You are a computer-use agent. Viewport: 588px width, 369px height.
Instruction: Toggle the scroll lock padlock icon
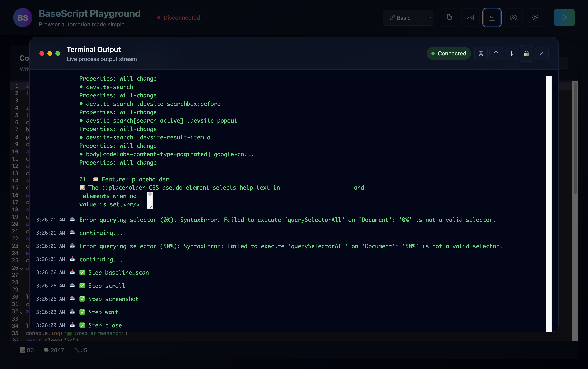526,53
